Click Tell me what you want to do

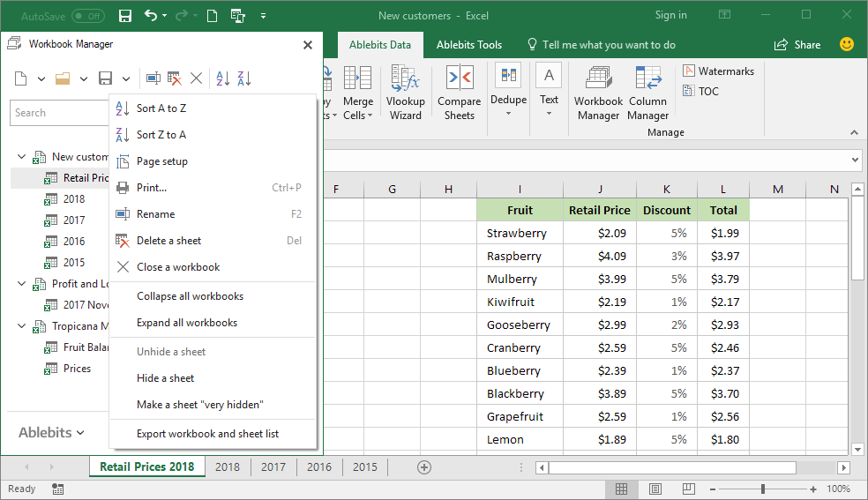point(602,45)
